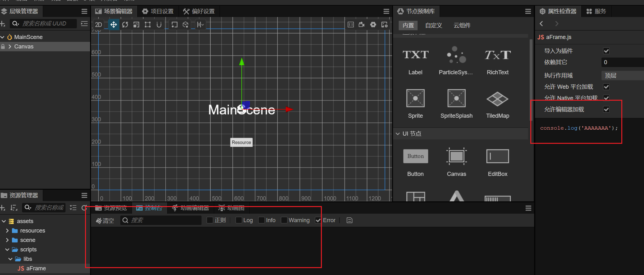Clear the console with 清空 button
Screen dimensions: 644x275
[x=105, y=221]
